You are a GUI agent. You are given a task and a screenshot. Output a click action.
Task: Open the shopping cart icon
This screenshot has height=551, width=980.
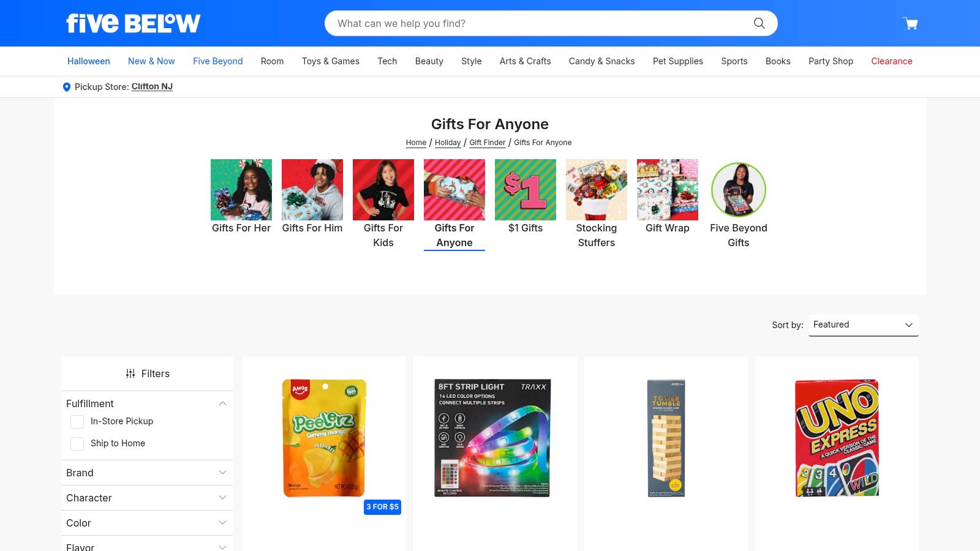coord(910,23)
